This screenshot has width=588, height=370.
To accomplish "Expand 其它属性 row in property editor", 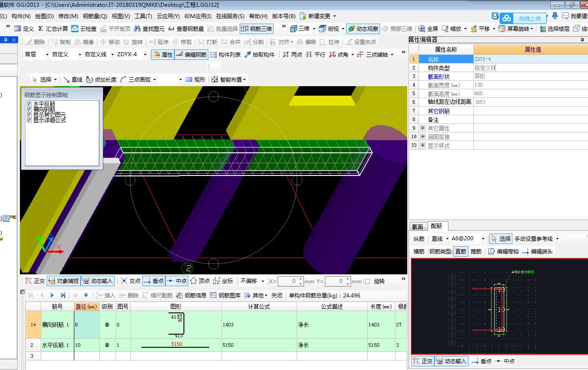I will (x=423, y=128).
